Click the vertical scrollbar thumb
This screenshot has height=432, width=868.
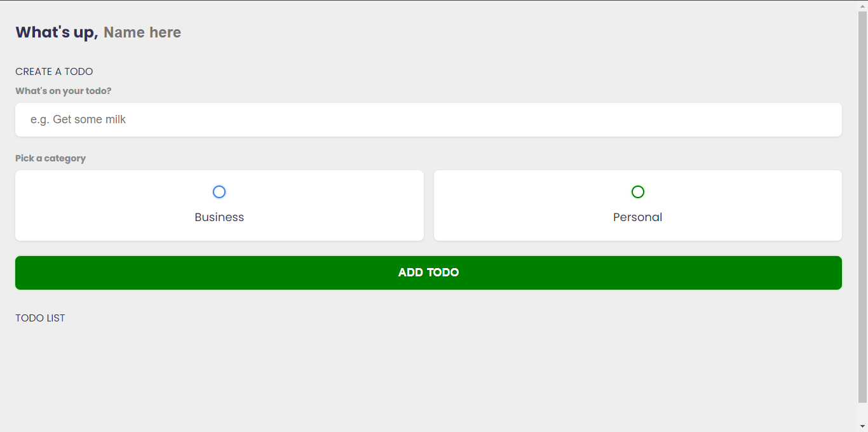862,203
